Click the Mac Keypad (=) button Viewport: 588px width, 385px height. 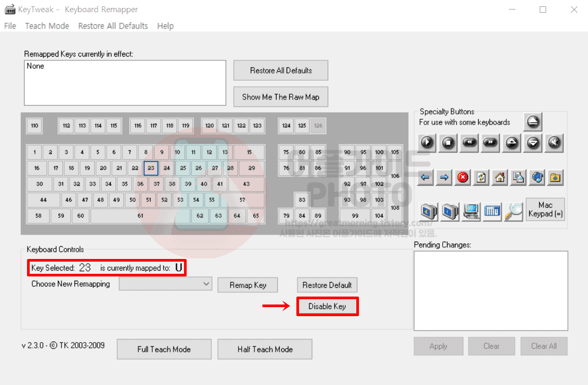tap(545, 209)
